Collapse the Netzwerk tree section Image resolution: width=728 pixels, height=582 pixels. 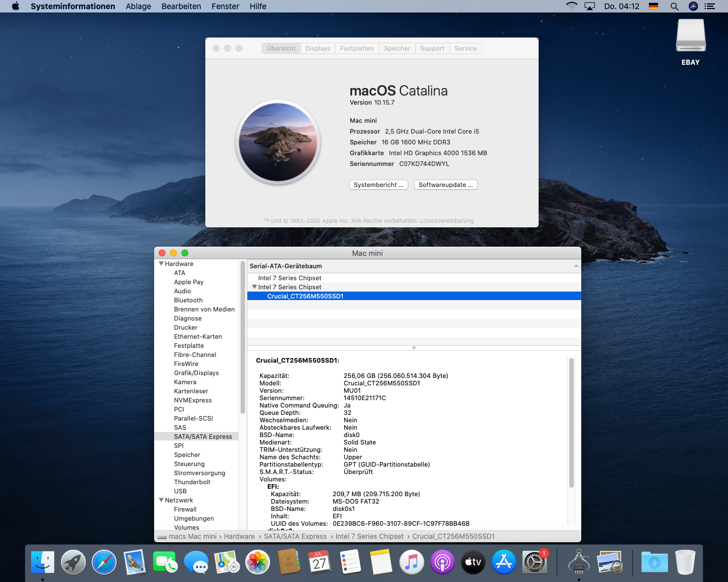[161, 500]
